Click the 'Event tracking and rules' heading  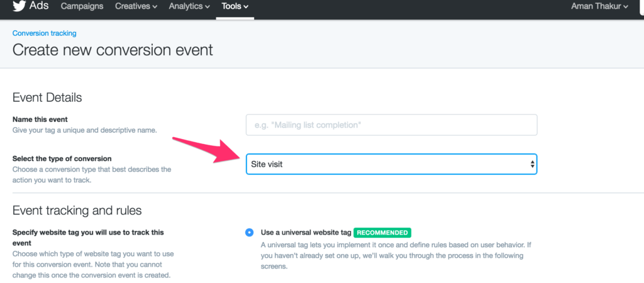click(x=77, y=211)
